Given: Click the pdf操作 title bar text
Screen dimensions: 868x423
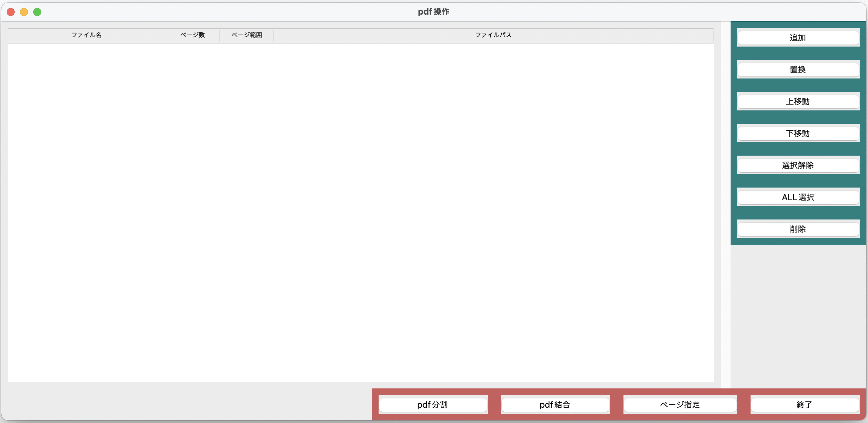Looking at the screenshot, I should pyautogui.click(x=434, y=11).
